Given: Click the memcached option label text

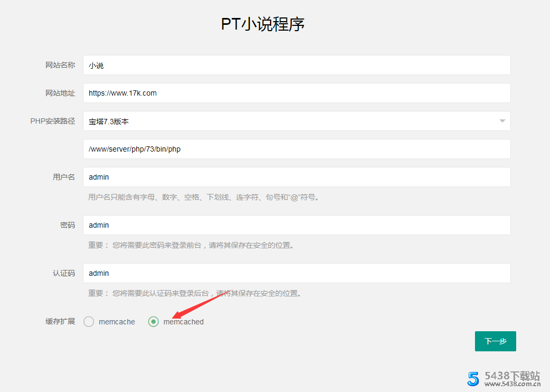Looking at the screenshot, I should click(x=183, y=322).
